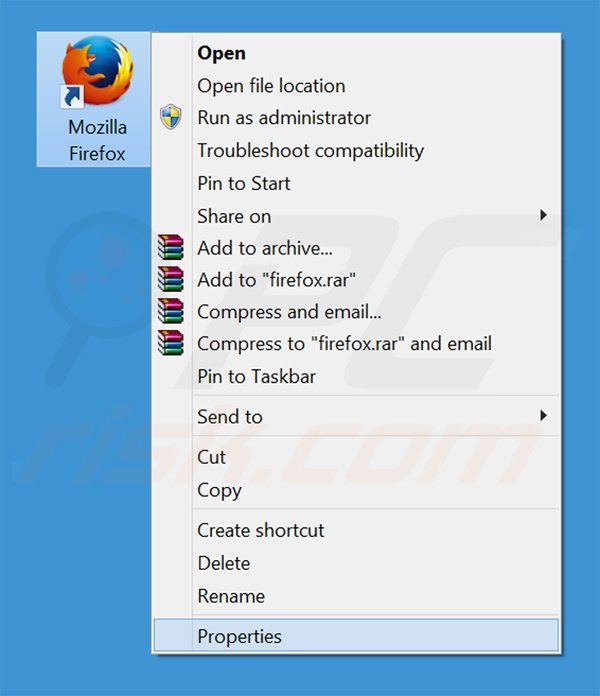
Task: Select the Mozilla Firefox desktop shortcut icon
Action: tap(95, 72)
